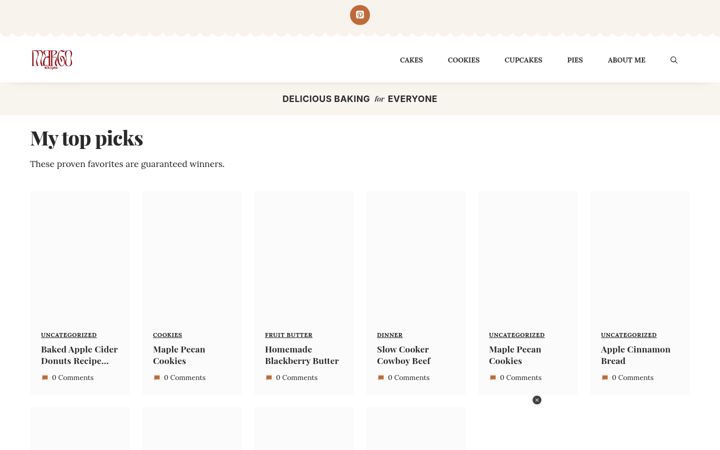The width and height of the screenshot is (720, 450).
Task: Click comment icon under Homemade Blackberry Butter
Action: click(x=269, y=377)
